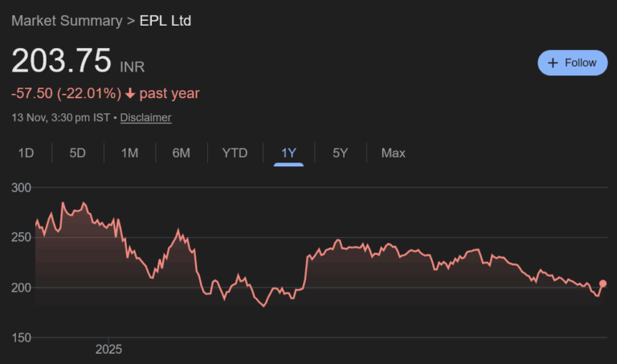
Task: Click the red dot at the chart line's end
Action: (603, 284)
